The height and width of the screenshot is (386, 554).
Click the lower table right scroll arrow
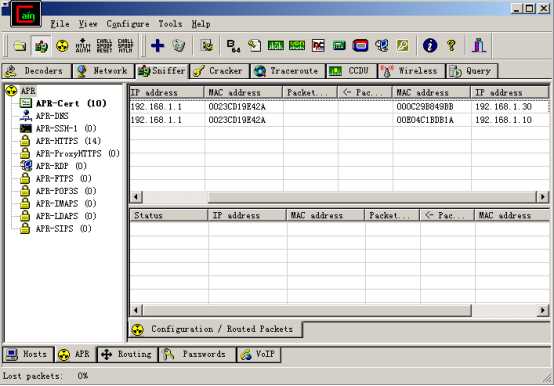tap(542, 310)
